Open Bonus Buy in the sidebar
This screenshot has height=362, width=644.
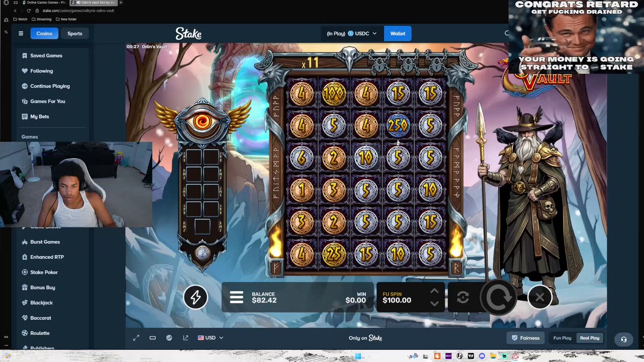coord(39,287)
